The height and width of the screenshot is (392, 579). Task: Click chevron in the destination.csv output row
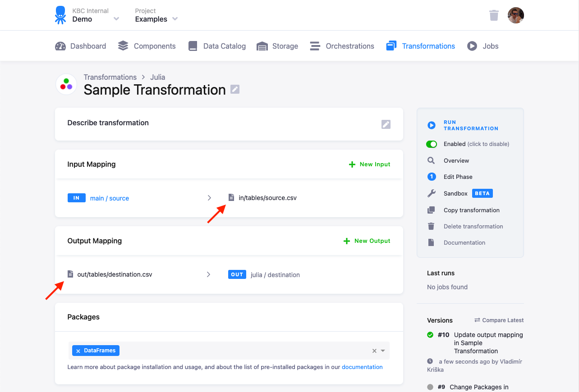coord(208,274)
